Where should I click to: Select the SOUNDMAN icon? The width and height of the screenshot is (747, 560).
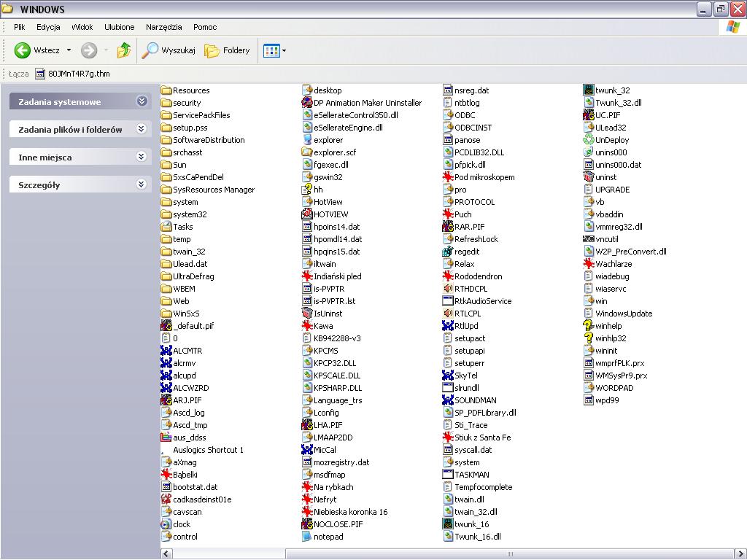point(447,400)
